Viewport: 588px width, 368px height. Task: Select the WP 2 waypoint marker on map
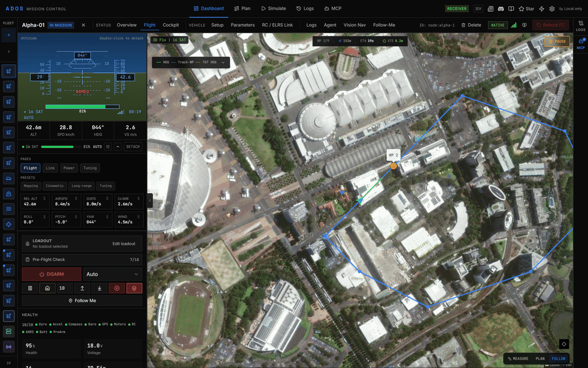(x=394, y=166)
